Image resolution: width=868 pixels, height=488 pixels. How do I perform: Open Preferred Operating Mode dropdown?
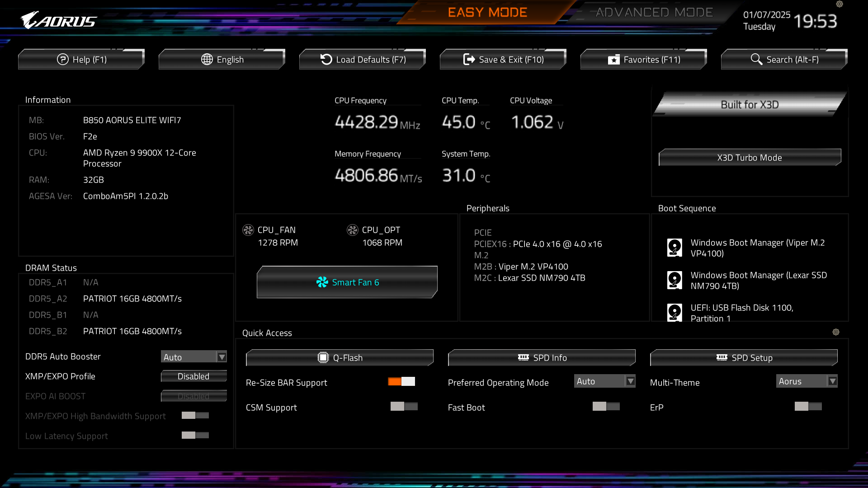click(605, 381)
